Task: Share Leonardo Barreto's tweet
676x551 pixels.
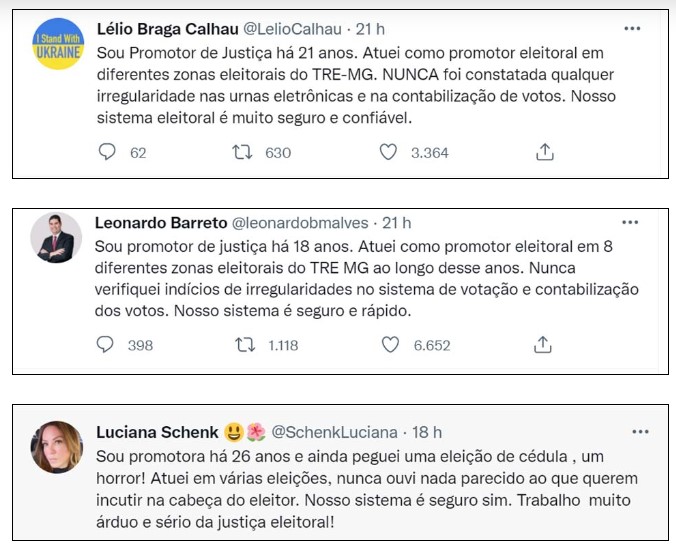Action: pos(543,345)
